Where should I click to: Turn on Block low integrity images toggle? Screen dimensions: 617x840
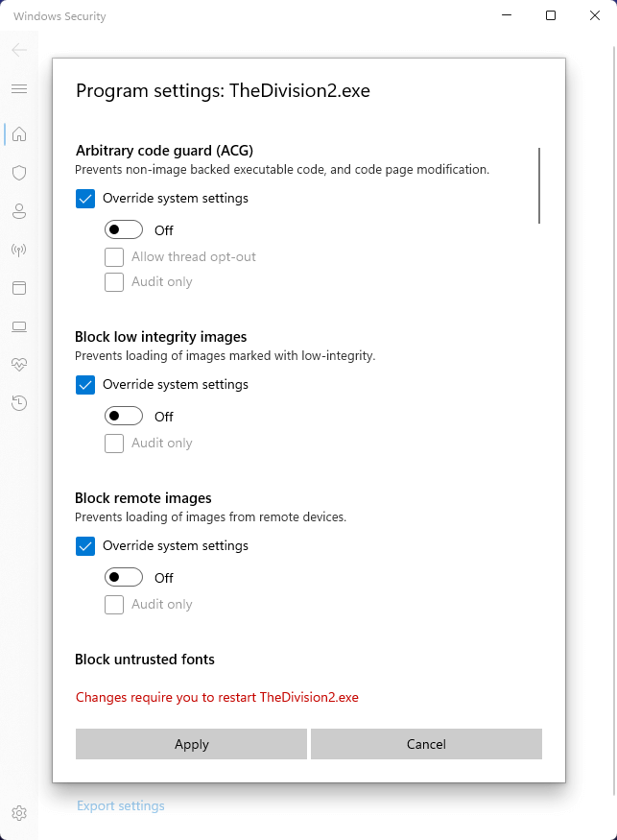pyautogui.click(x=124, y=417)
